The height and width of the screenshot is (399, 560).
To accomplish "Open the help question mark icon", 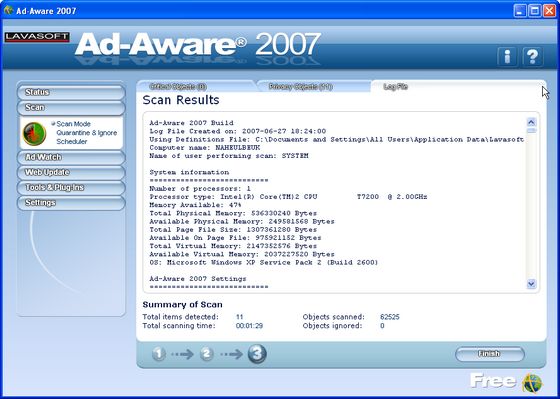I will coord(532,56).
